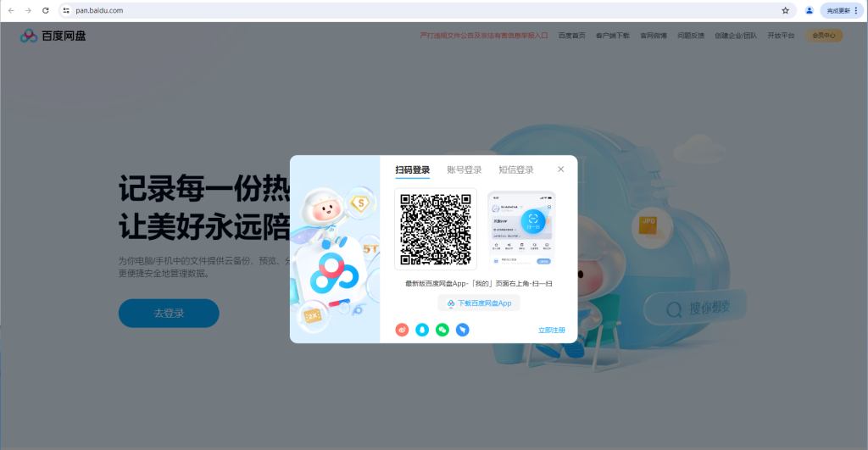The image size is (868, 450).
Task: Reload the page
Action: 46,10
